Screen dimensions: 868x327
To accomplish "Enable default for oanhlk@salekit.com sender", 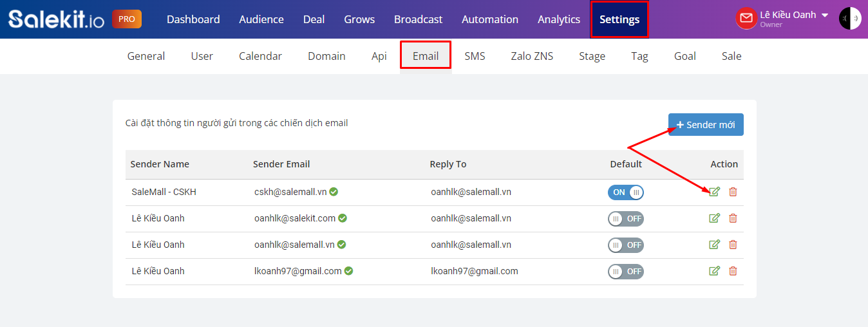I will [626, 218].
